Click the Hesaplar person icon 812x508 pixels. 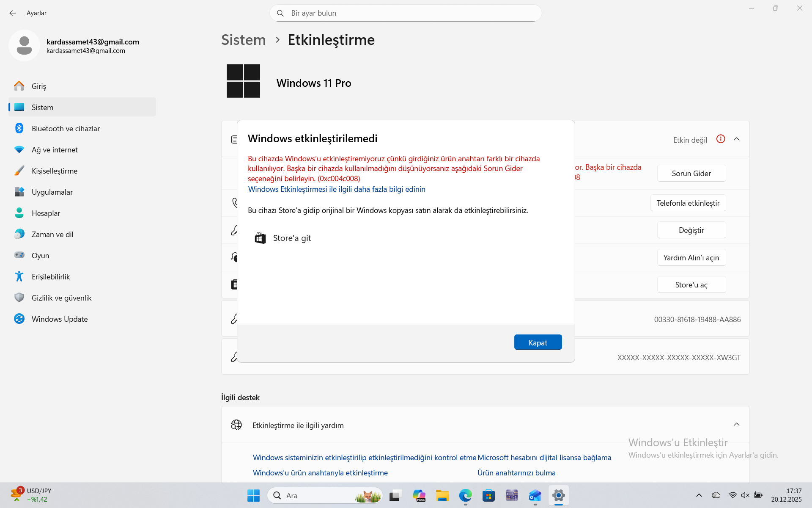[19, 213]
